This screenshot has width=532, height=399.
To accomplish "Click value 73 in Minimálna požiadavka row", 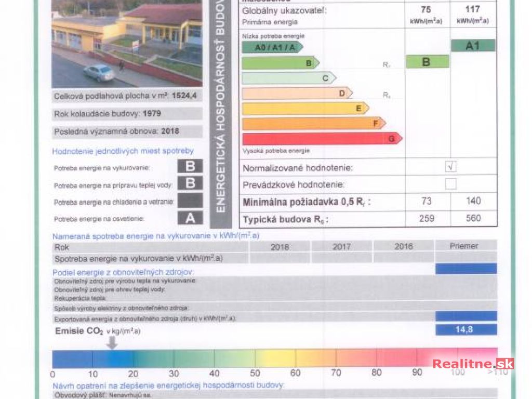I will 427,201.
